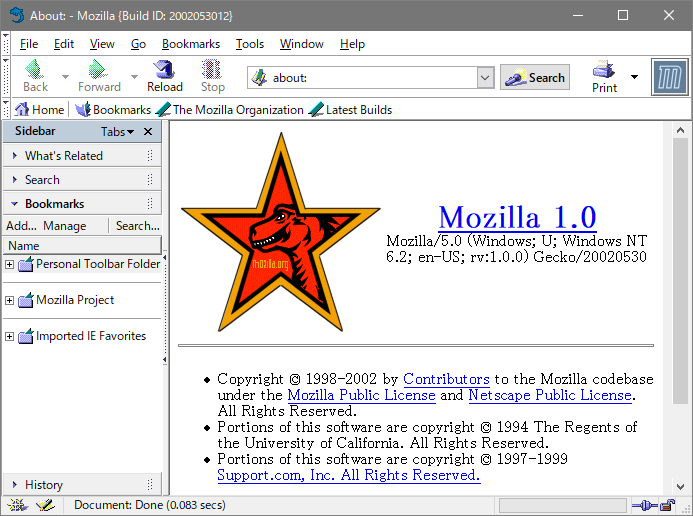The width and height of the screenshot is (693, 516).
Task: Click the bookmark icon inside the URL bar
Action: pos(259,78)
